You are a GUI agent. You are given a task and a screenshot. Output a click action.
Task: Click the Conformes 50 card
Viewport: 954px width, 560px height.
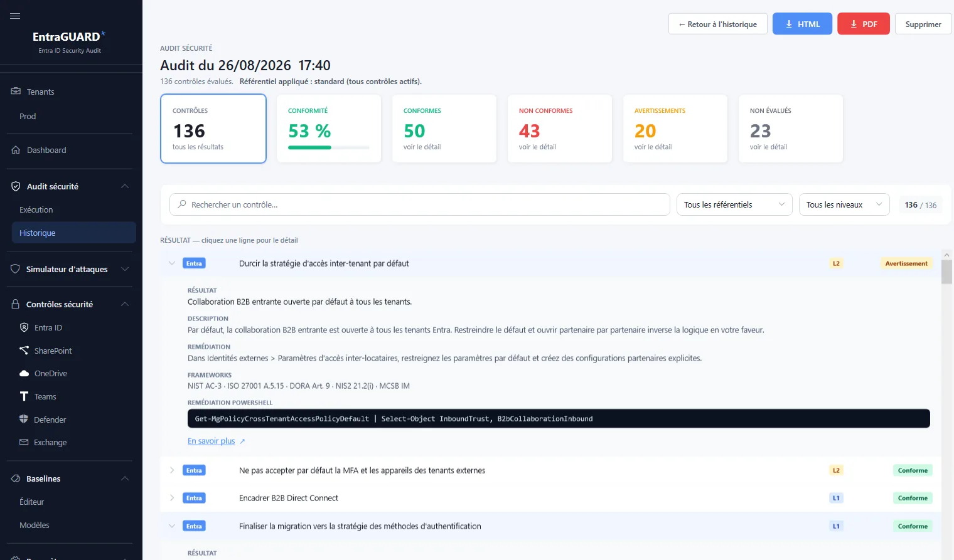coord(444,129)
